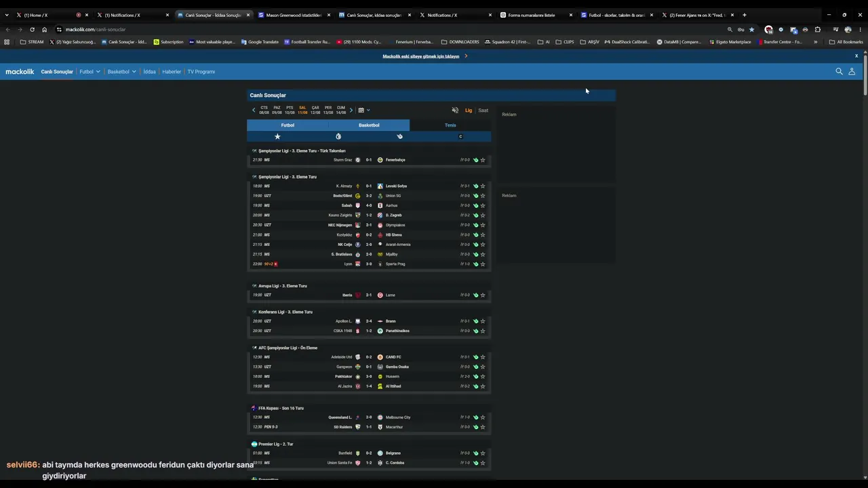868x488 pixels.
Task: Click Canlı Sonuçlar in the navigation bar
Action: coord(57,71)
